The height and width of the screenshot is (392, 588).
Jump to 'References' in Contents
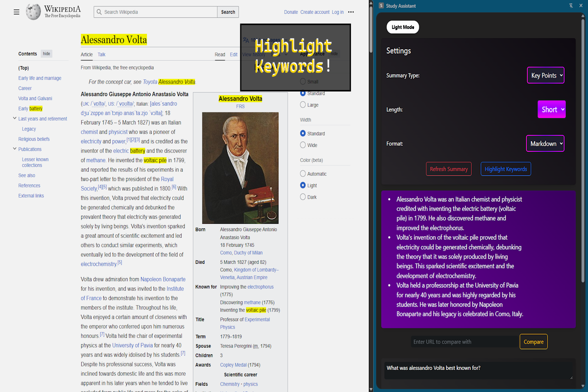29,185
